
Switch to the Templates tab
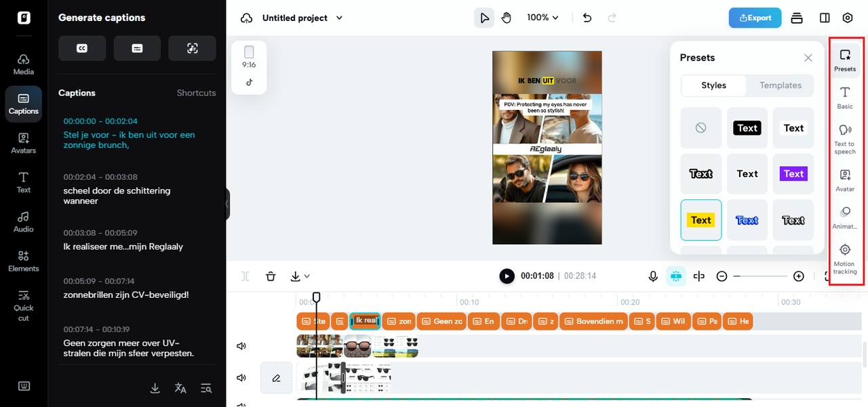point(780,85)
